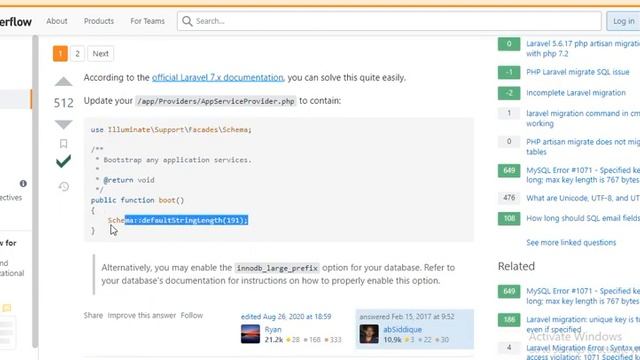Image resolution: width=640 pixels, height=360 pixels.
Task: Click the use Illuminate\Support\Facades\Schema line
Action: [171, 130]
